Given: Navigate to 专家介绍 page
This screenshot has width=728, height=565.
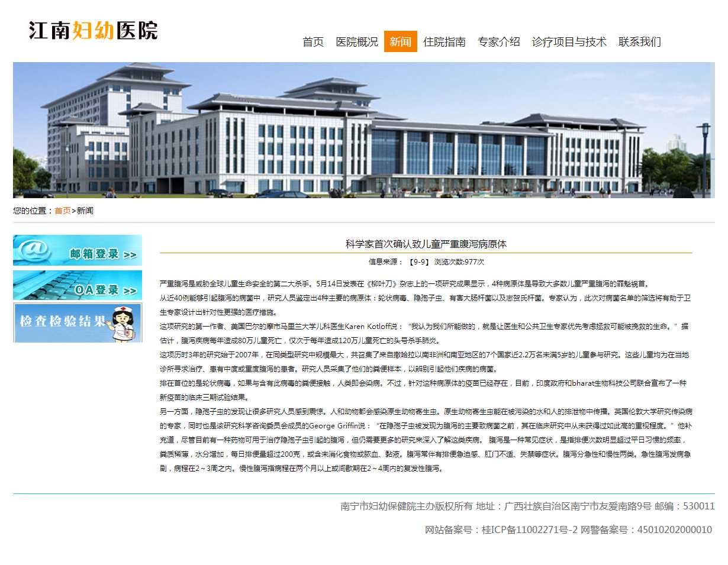Looking at the screenshot, I should (x=499, y=42).
